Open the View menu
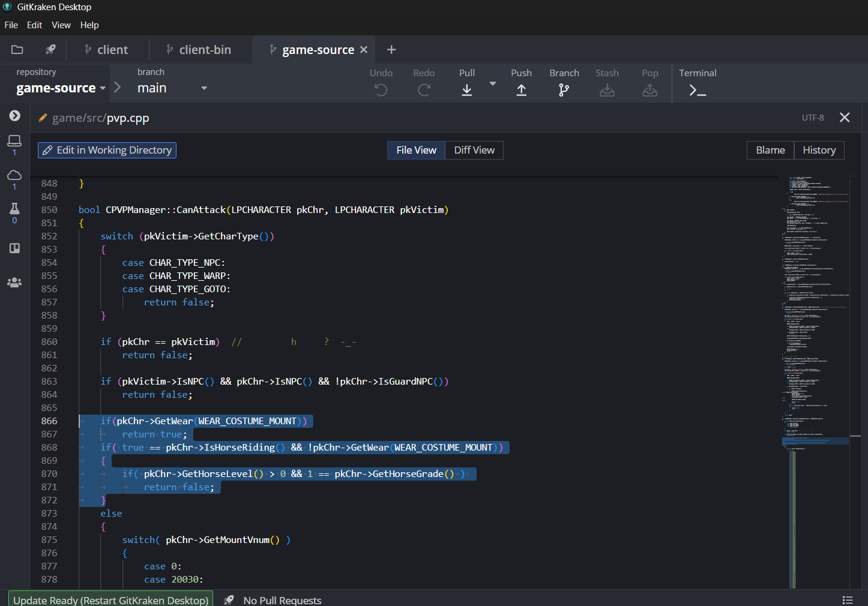This screenshot has height=606, width=868. point(61,25)
